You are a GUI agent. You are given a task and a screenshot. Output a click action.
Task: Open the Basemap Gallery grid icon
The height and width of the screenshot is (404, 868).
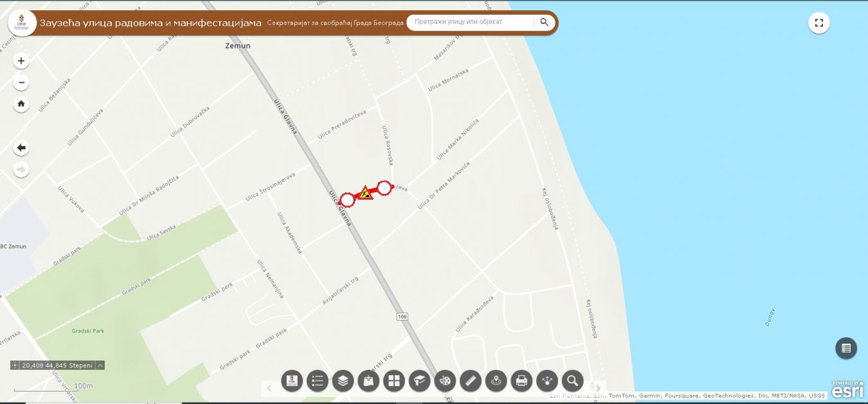point(393,381)
